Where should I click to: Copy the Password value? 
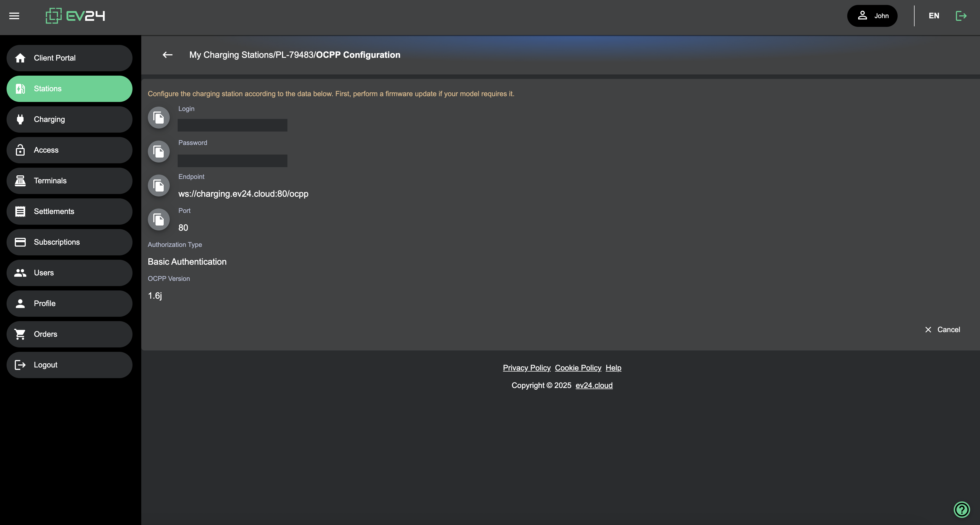click(159, 152)
